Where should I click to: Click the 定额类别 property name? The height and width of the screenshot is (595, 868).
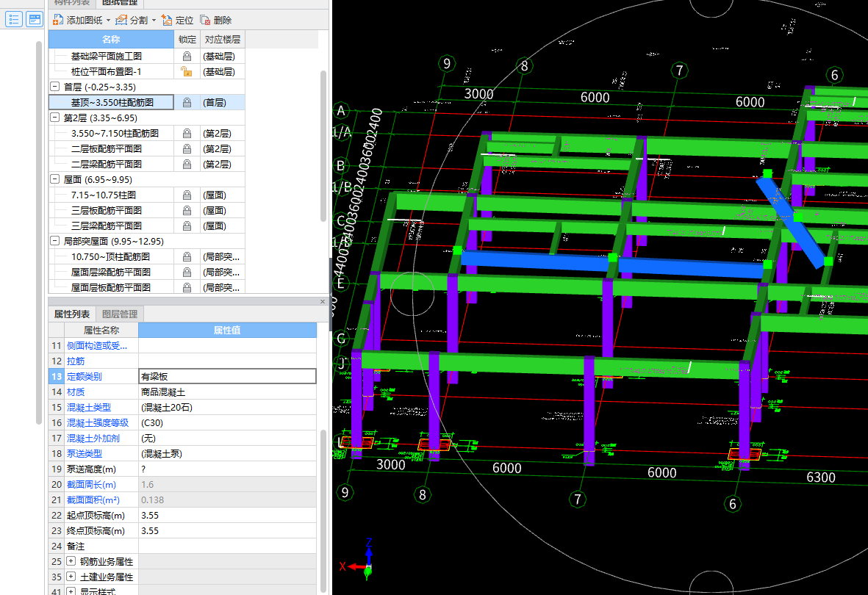(x=84, y=377)
